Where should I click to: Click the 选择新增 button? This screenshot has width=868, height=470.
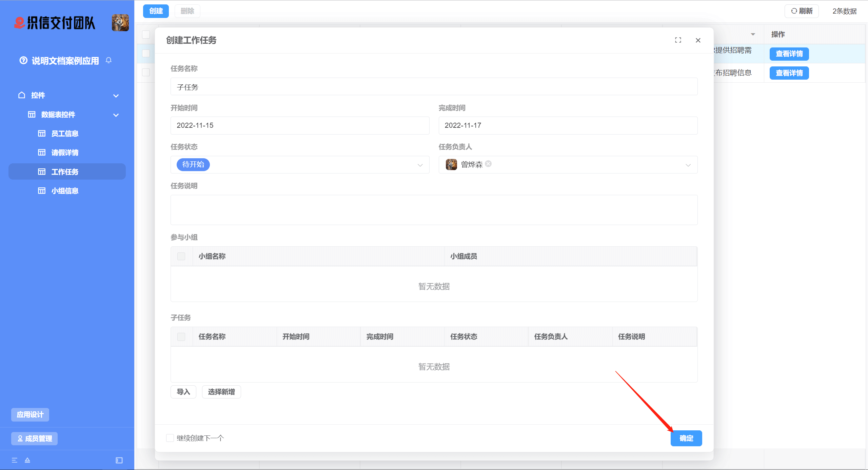pyautogui.click(x=221, y=392)
